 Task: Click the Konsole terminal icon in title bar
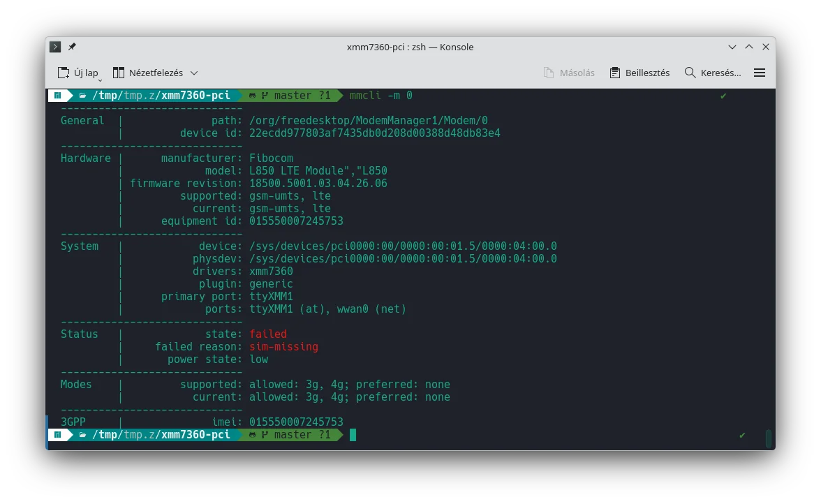[x=55, y=47]
